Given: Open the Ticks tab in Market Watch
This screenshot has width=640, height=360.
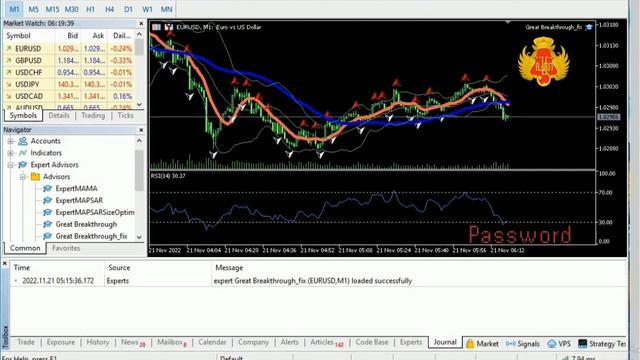Looking at the screenshot, I should tap(125, 116).
